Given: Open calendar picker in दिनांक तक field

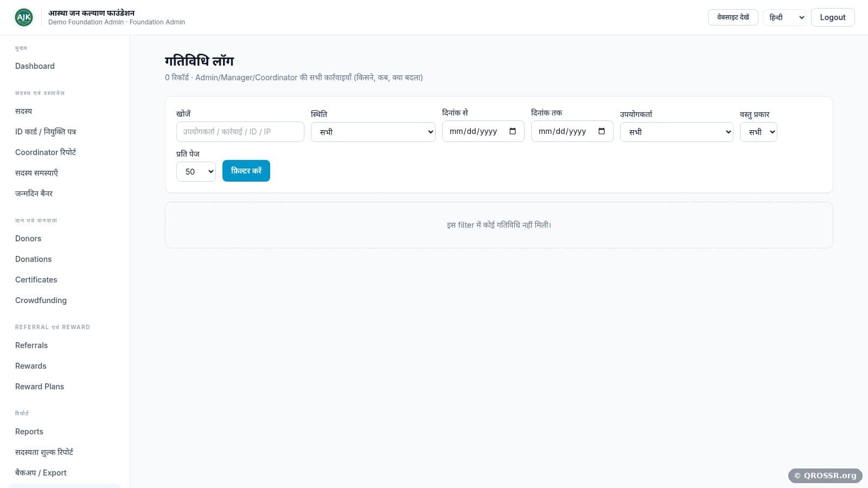Looking at the screenshot, I should click(x=602, y=131).
